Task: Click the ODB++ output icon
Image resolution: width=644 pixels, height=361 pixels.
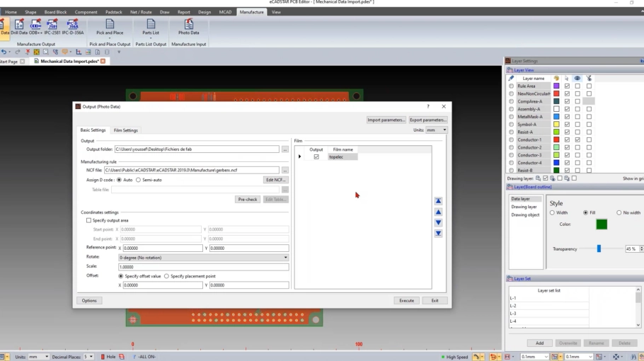Action: [35, 27]
